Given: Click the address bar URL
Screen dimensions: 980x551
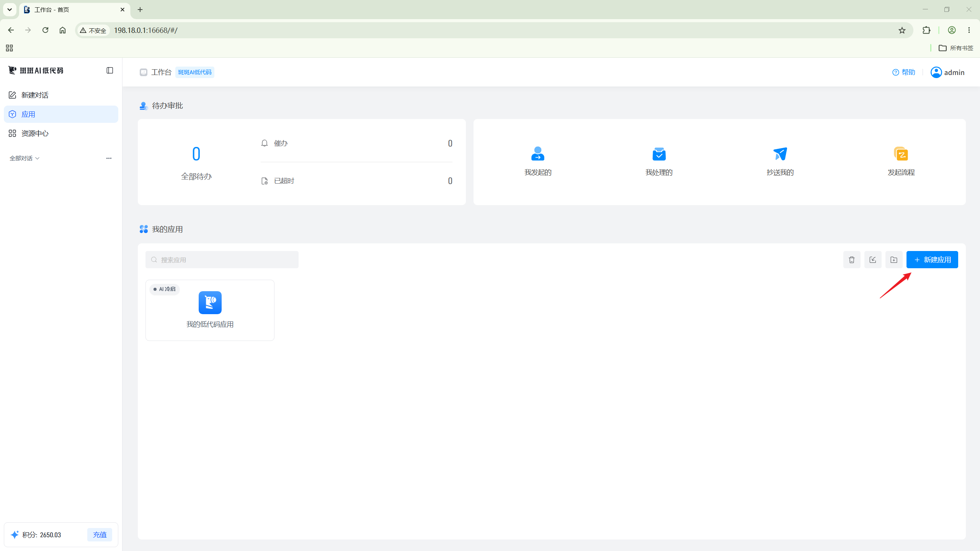Looking at the screenshot, I should pyautogui.click(x=146, y=30).
